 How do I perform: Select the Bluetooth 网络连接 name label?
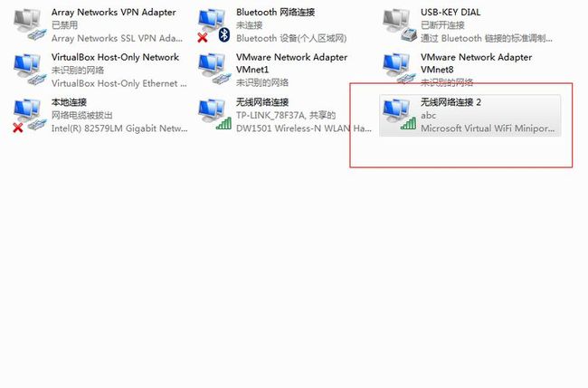[275, 13]
